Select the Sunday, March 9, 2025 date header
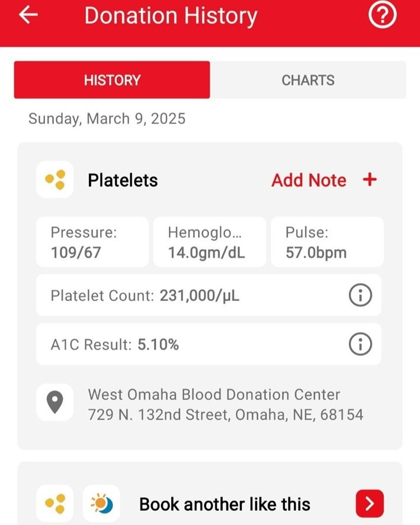 (107, 119)
